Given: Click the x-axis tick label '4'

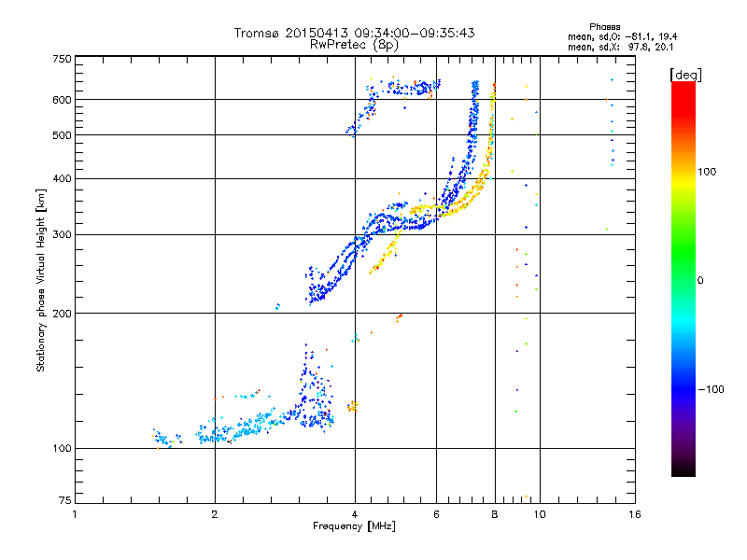Looking at the screenshot, I should [355, 514].
